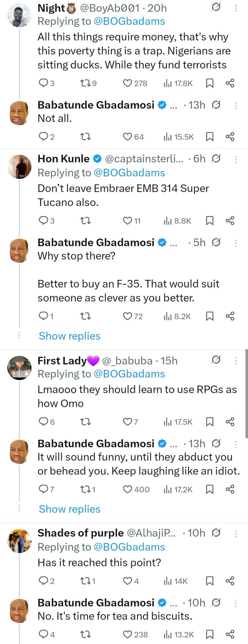Image resolution: width=248 pixels, height=644 pixels.
Task: Bookmark Hon Kunle's Embraer tweet
Action: pos(210,221)
